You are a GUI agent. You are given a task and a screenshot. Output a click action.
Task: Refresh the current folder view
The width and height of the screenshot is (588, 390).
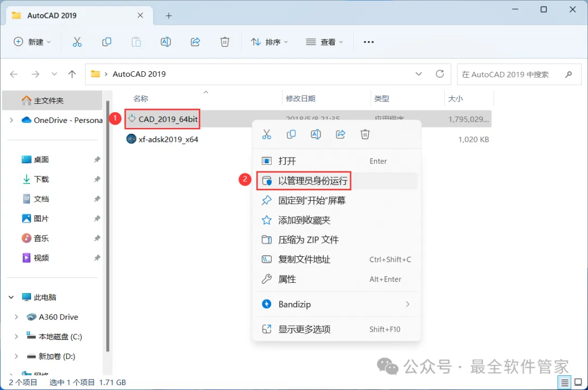point(440,74)
